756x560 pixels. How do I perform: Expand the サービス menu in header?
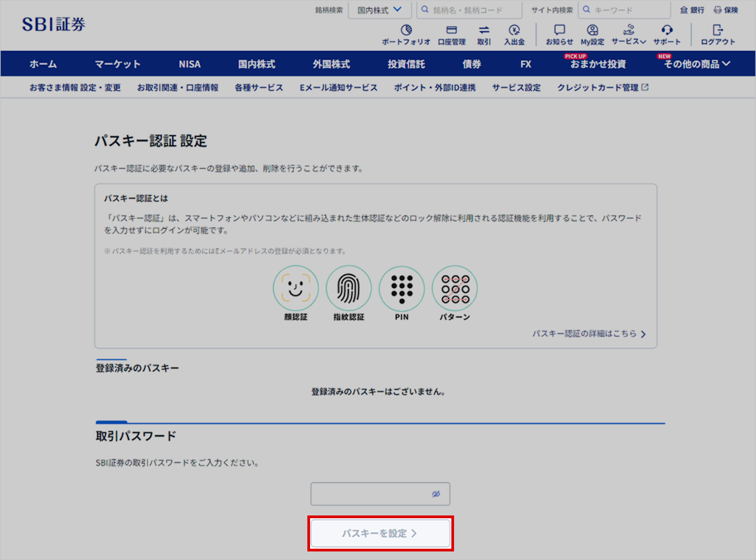pos(629,34)
